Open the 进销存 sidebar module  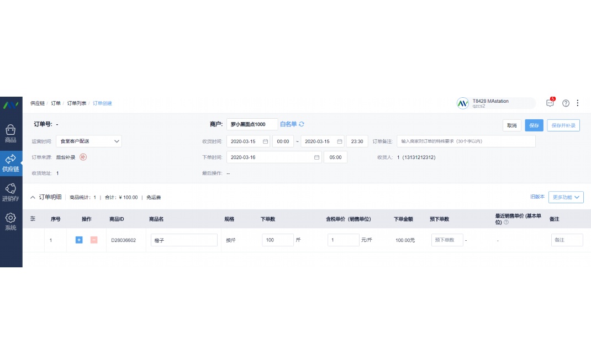point(10,192)
